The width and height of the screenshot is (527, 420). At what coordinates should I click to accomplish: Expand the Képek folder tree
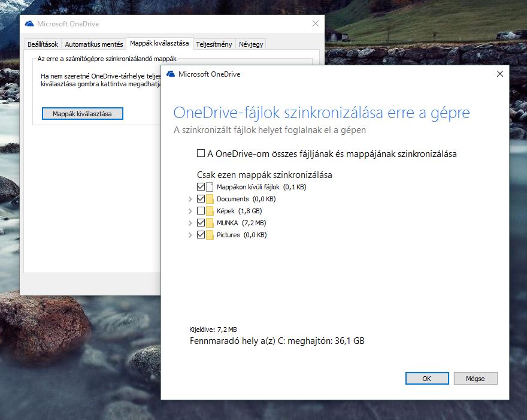pos(190,211)
